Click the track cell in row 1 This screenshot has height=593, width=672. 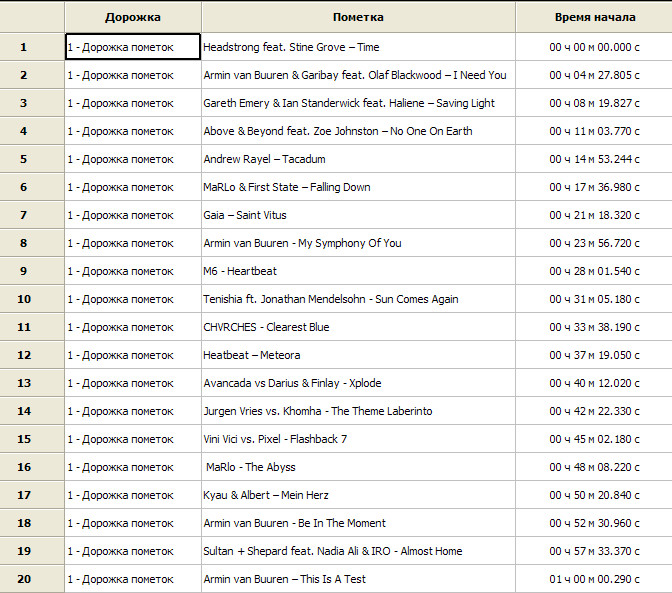pos(133,47)
